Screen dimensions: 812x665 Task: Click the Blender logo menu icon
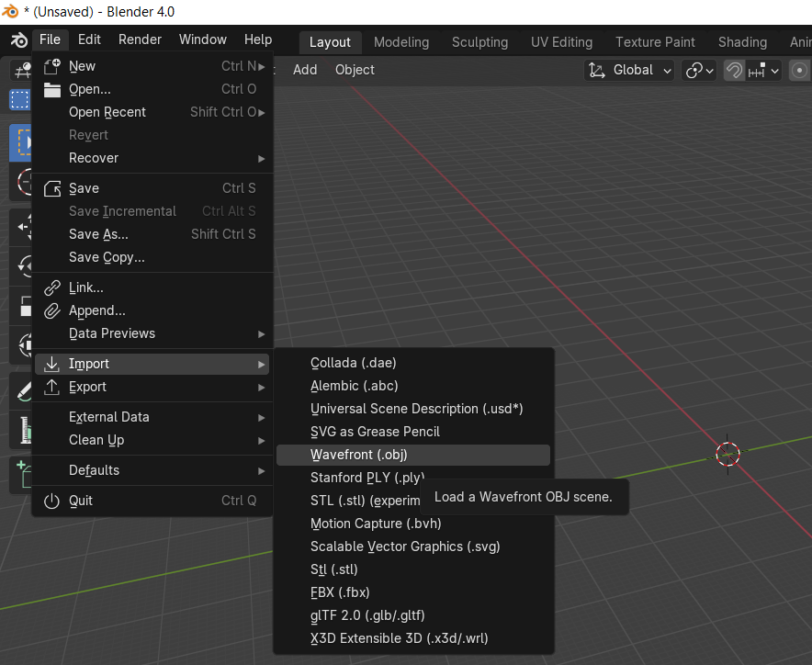coord(18,39)
